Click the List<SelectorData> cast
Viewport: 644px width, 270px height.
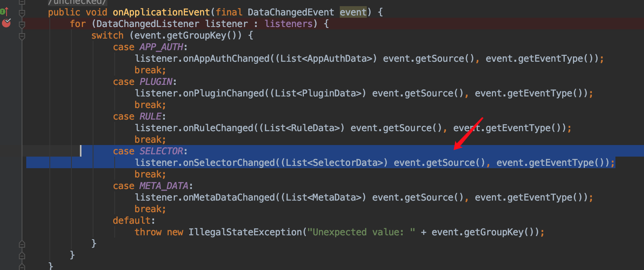point(334,163)
